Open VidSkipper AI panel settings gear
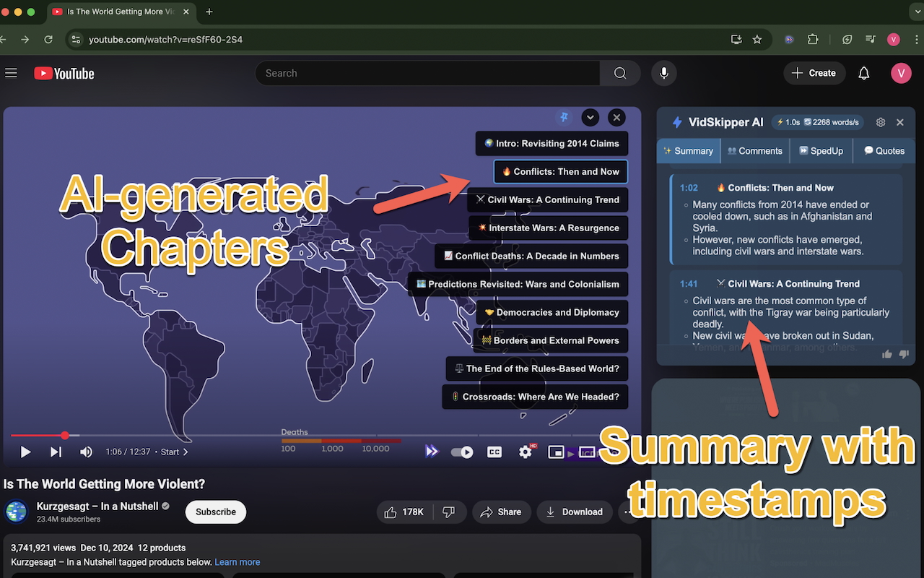Viewport: 924px width, 578px height. pyautogui.click(x=880, y=122)
